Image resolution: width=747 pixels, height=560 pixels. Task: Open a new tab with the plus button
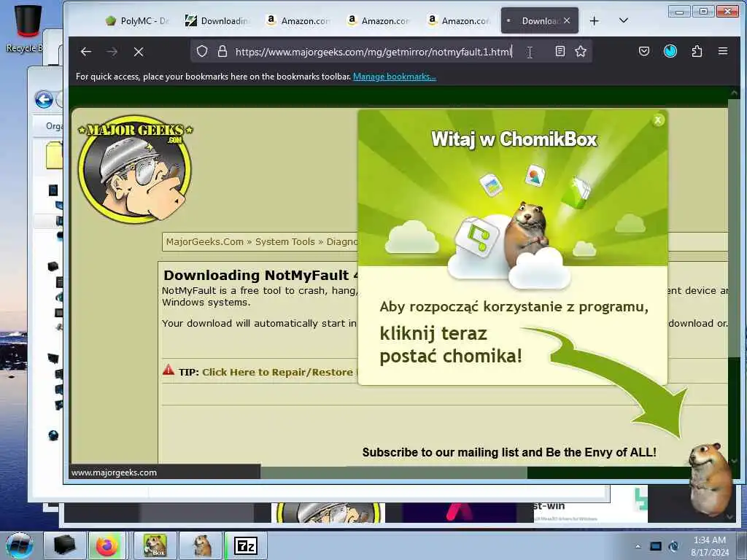(594, 21)
